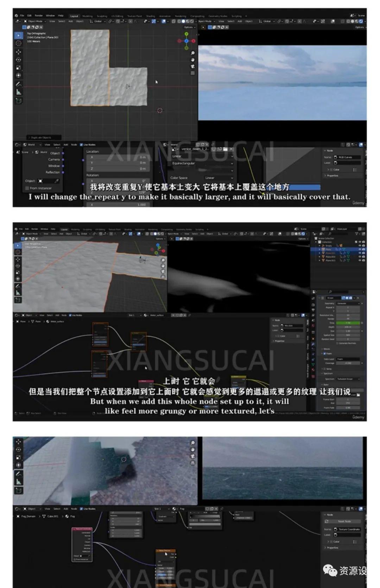
Task: Hide the Empty object in the outliner
Action: [x=360, y=246]
